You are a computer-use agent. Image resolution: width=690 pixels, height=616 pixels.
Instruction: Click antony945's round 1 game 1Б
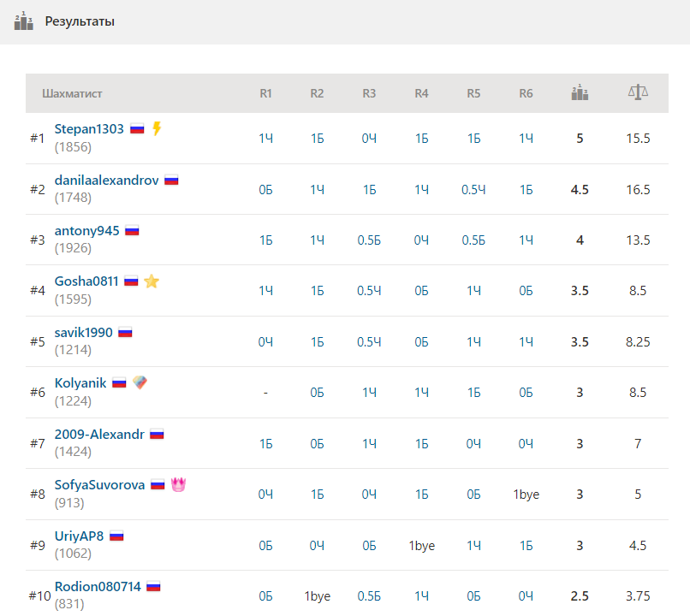[x=265, y=240]
